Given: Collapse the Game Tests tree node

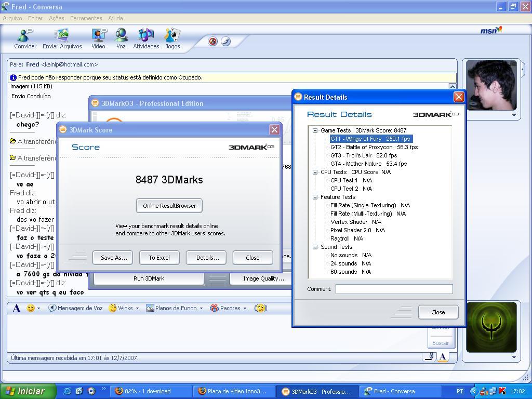Looking at the screenshot, I should (x=315, y=130).
